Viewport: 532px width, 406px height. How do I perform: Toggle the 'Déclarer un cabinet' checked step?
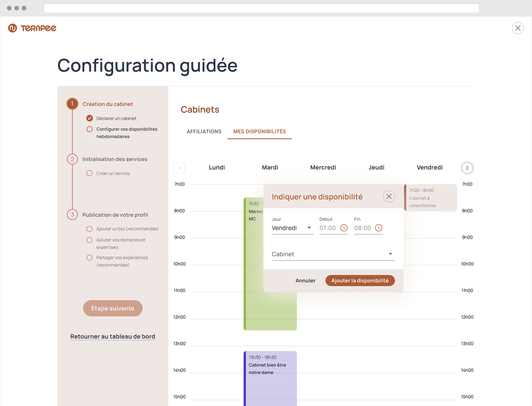click(90, 118)
